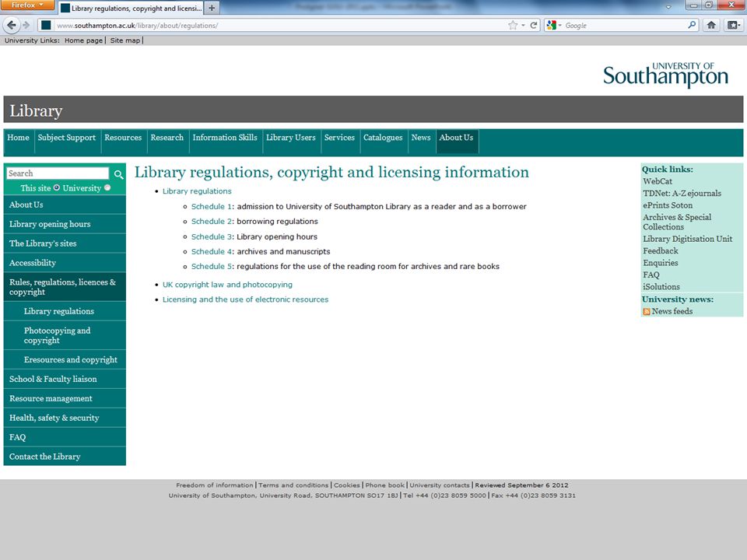
Task: Open TDNet: A-Z ejournals quick link
Action: [682, 194]
